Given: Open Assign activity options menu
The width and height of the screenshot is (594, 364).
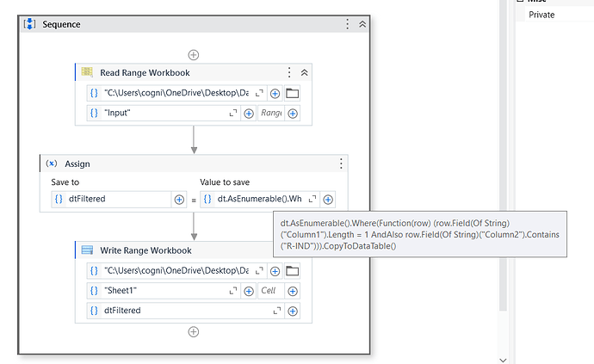Looking at the screenshot, I should pyautogui.click(x=341, y=163).
